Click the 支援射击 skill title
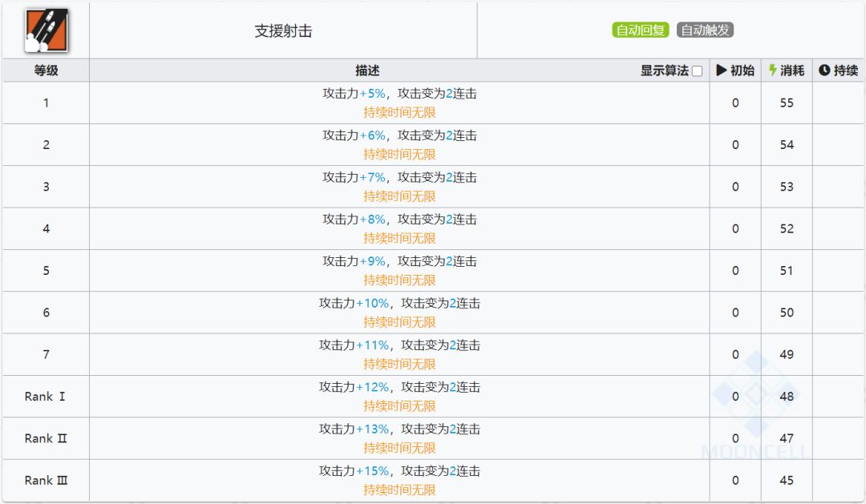The height and width of the screenshot is (504, 866). coord(283,31)
